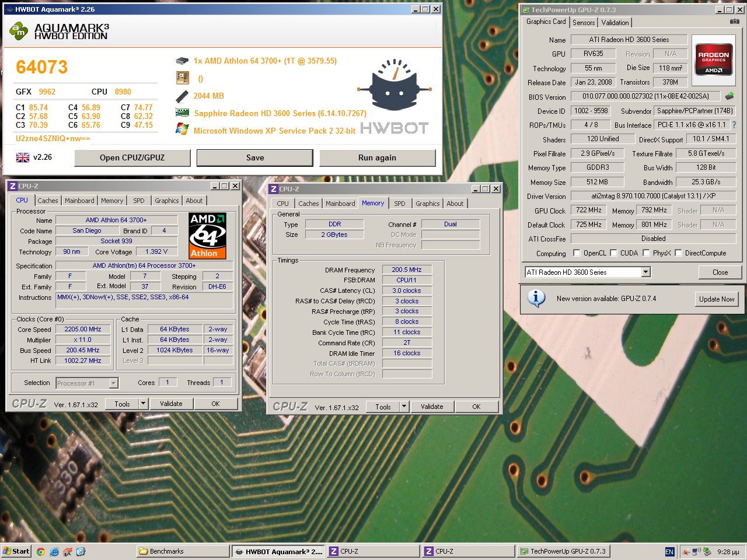Click the third quick launch icon next to Internet Explorer
747x560 pixels.
pos(68,551)
